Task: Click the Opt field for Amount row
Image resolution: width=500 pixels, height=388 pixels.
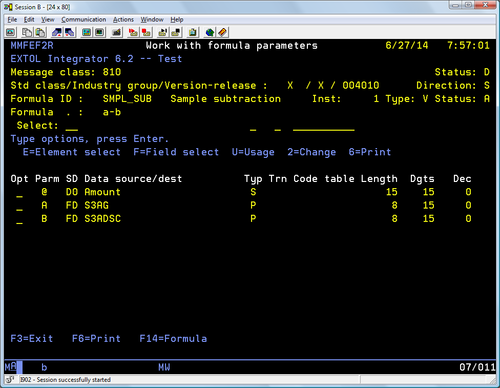Action: [x=19, y=193]
